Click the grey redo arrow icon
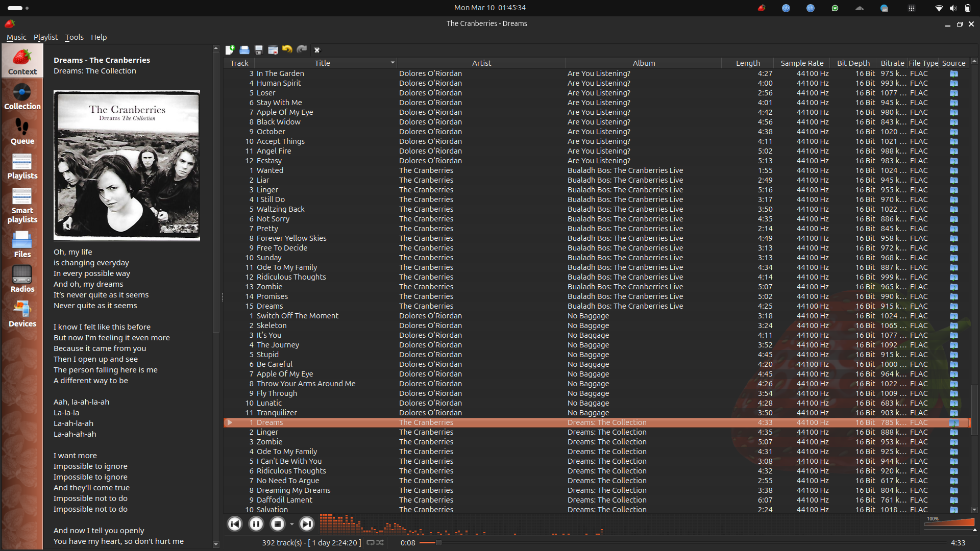 [302, 49]
